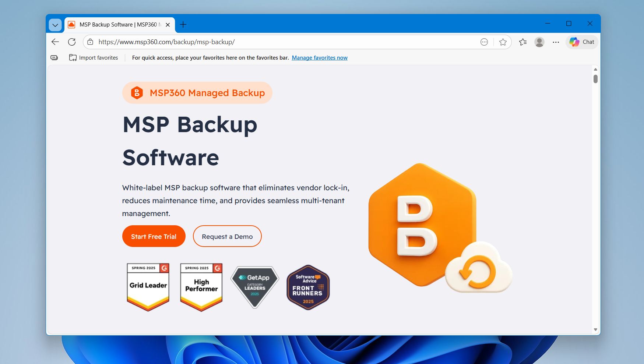Image resolution: width=644 pixels, height=364 pixels.
Task: Click the scrollbar's up arrow
Action: tap(595, 69)
